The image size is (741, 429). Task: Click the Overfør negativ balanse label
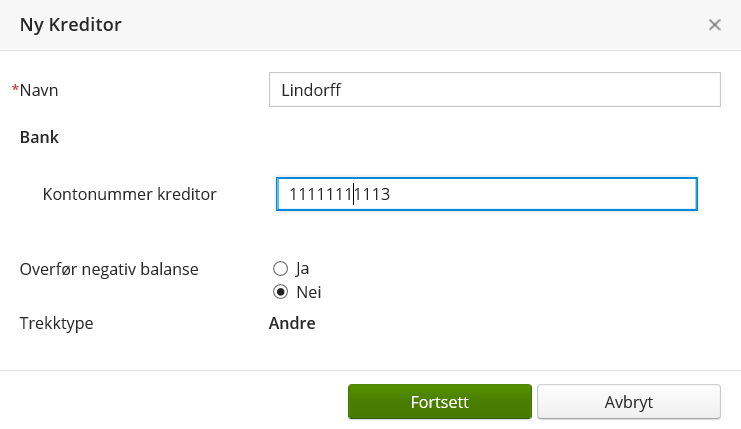[x=110, y=268]
